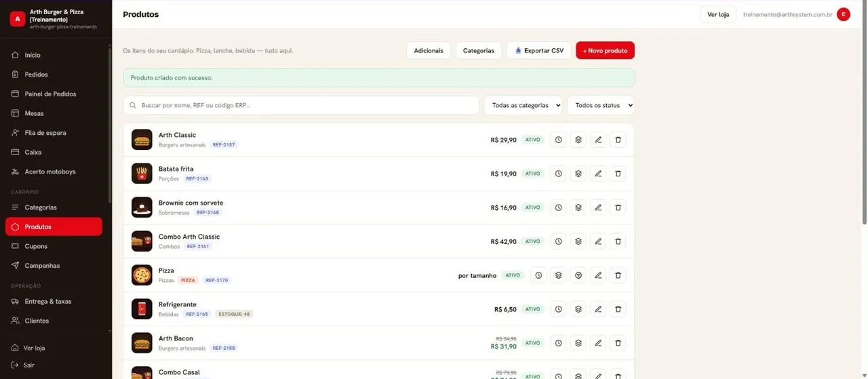Toggle ATIVO status of Arth Classic
This screenshot has width=868, height=379.
tap(533, 140)
